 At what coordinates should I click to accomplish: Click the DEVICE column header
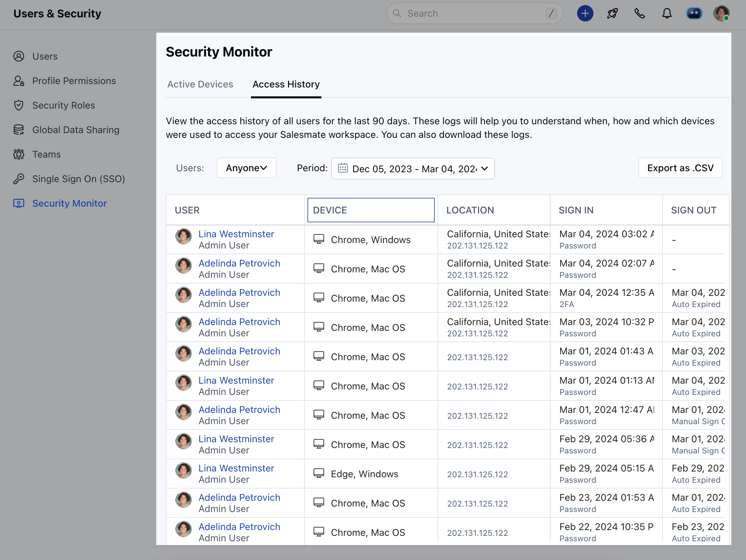click(x=371, y=210)
